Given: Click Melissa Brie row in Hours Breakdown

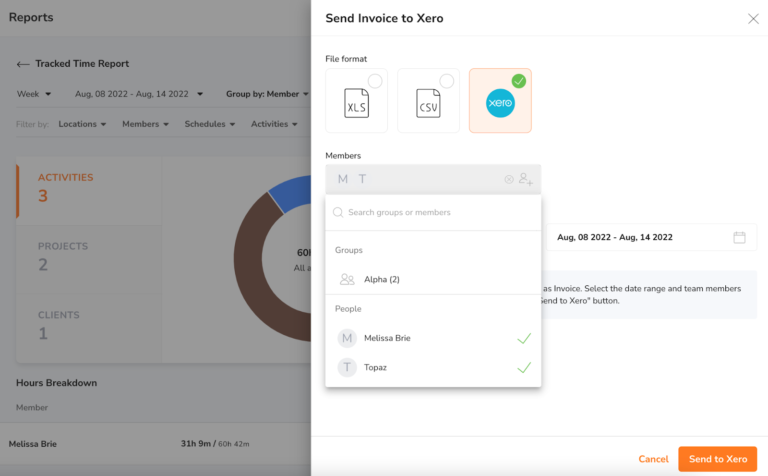Looking at the screenshot, I should [155, 444].
